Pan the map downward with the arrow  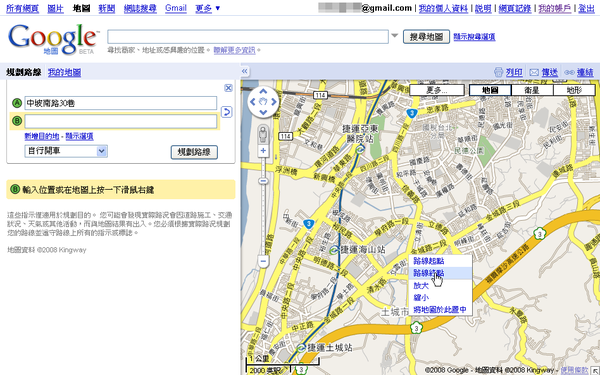coord(263,112)
